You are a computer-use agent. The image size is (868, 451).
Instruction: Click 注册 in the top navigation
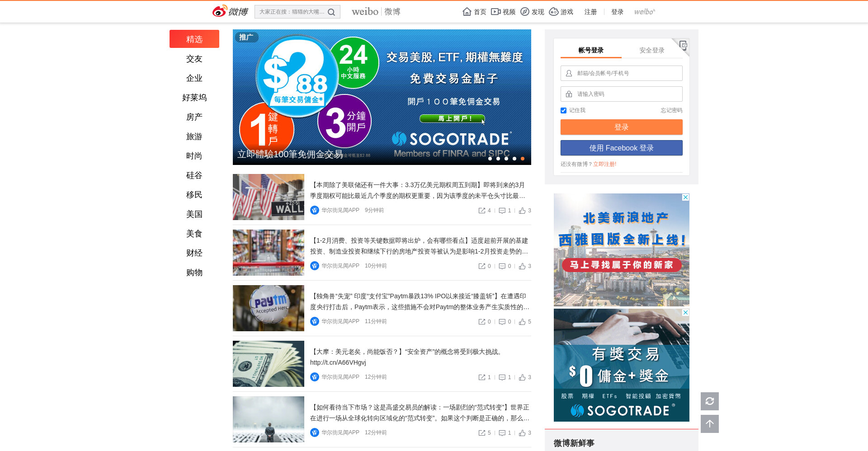tap(590, 12)
